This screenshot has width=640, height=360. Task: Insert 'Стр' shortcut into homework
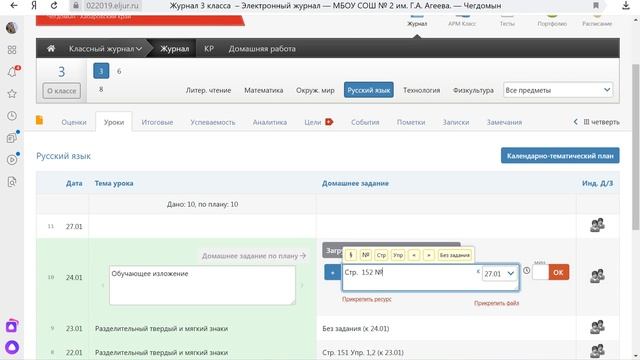click(381, 255)
